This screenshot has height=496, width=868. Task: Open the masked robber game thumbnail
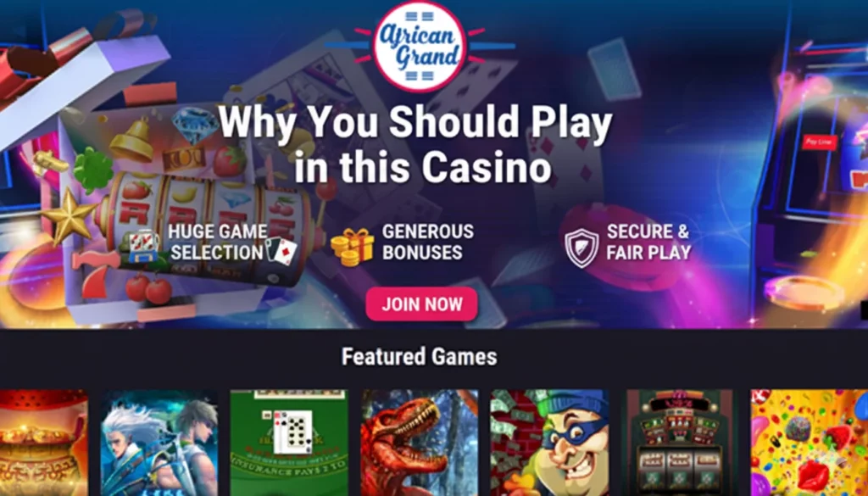coord(549,443)
